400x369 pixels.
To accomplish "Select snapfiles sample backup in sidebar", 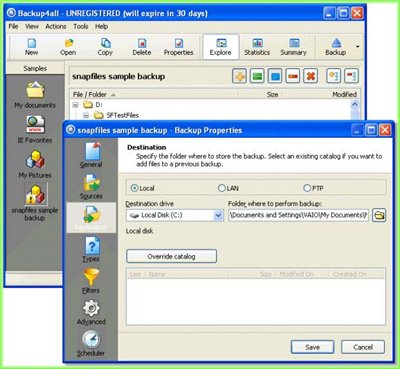I will coord(35,202).
